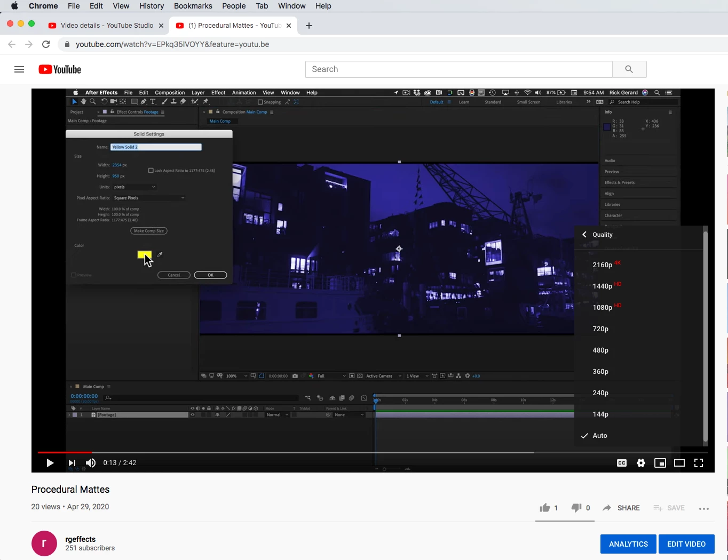
Task: Toggle the Preview checkbox in dialog
Action: [x=74, y=275]
